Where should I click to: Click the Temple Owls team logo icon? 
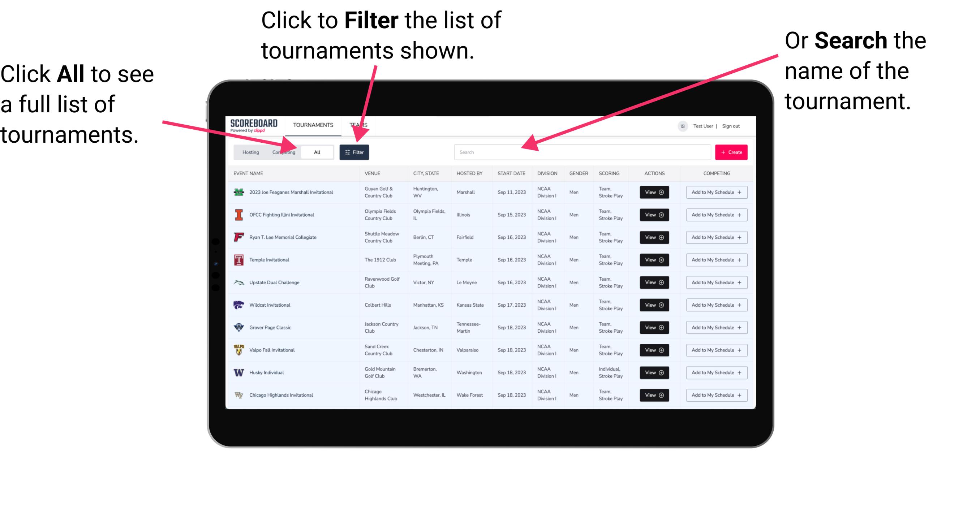coord(238,260)
